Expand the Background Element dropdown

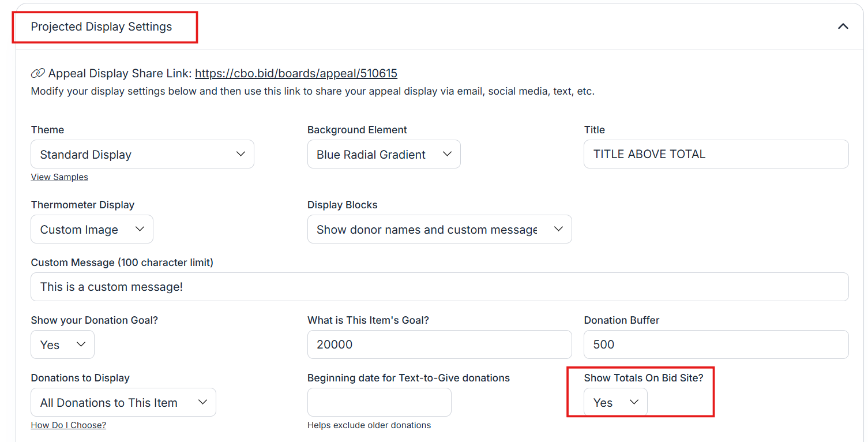click(x=384, y=155)
